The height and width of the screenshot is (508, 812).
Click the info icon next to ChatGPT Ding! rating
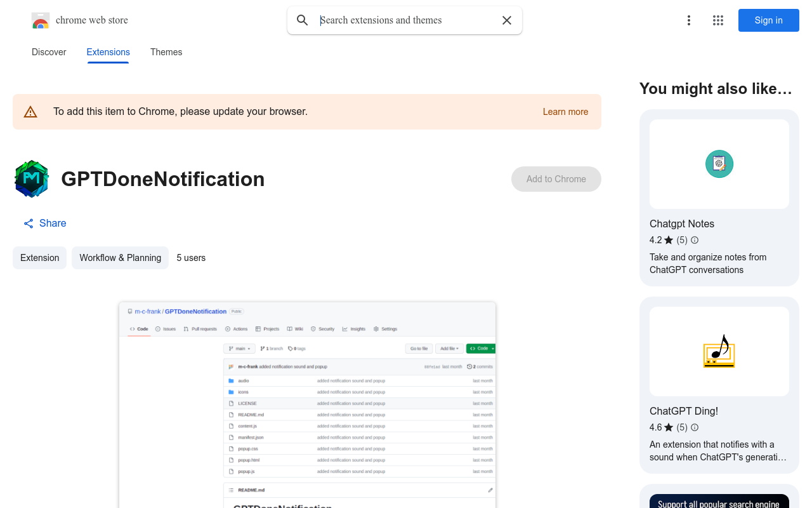[x=695, y=427]
